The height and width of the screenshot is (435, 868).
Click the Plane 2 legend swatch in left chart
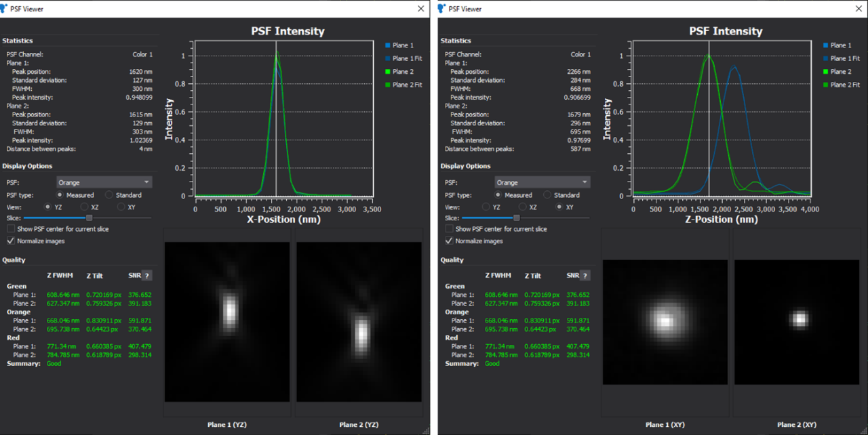(387, 72)
